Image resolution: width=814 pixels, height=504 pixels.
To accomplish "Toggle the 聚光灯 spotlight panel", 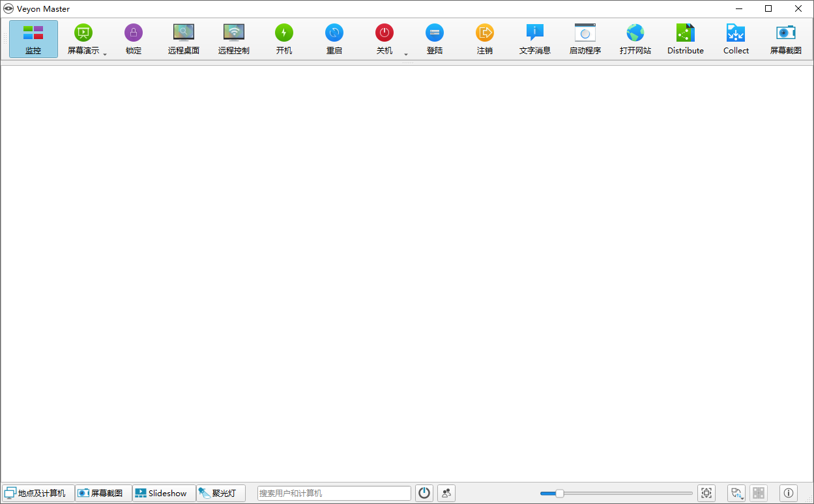I will pyautogui.click(x=221, y=493).
